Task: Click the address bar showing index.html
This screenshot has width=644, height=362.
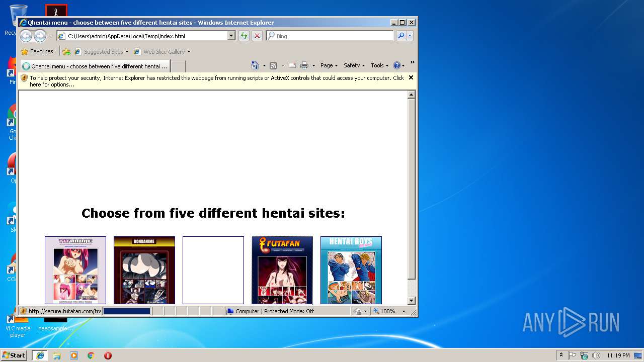Action: click(x=142, y=36)
